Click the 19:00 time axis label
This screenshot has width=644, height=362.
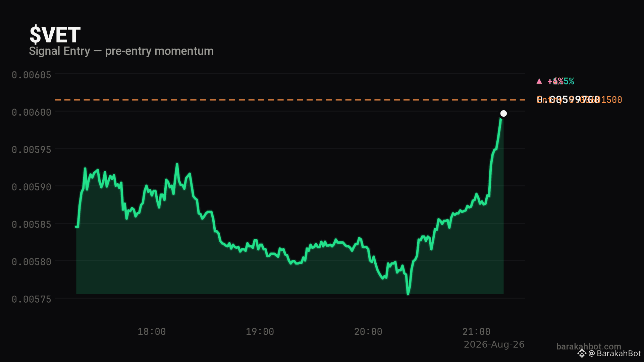coord(260,332)
